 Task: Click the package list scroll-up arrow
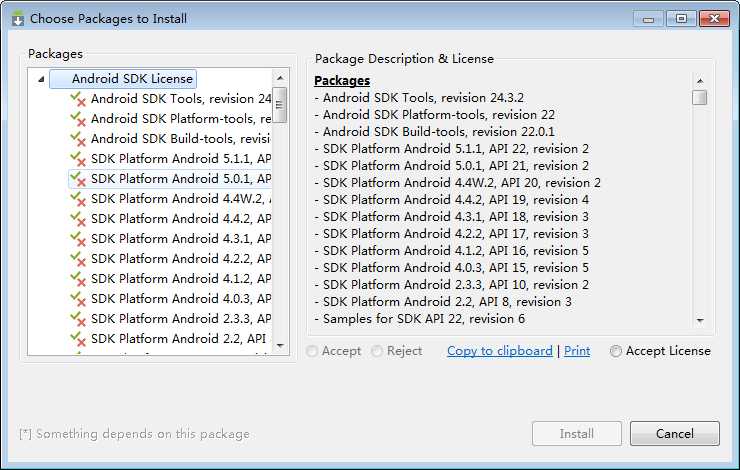(280, 78)
